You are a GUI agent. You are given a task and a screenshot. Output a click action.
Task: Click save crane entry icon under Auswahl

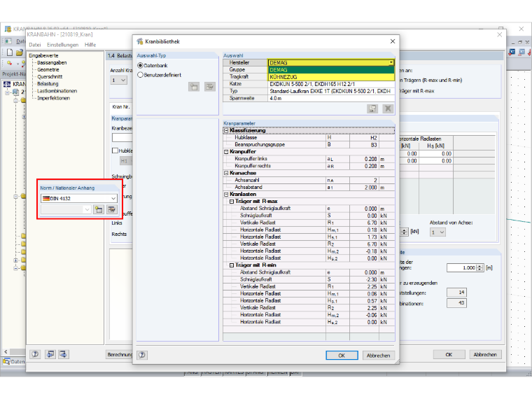click(372, 108)
